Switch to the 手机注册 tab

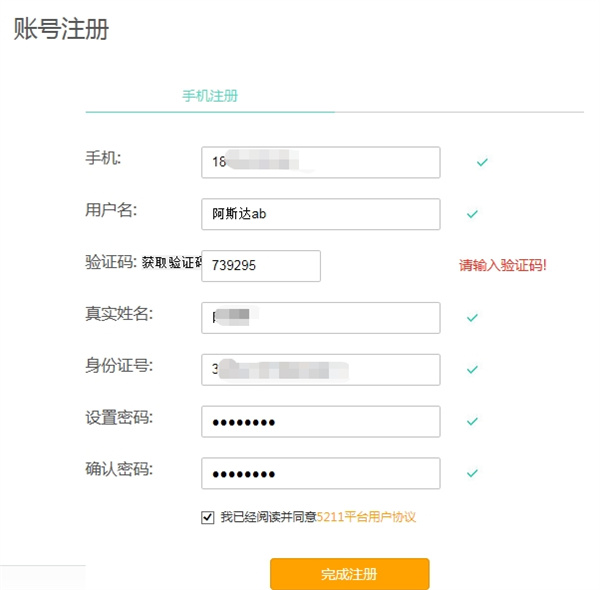pos(210,96)
